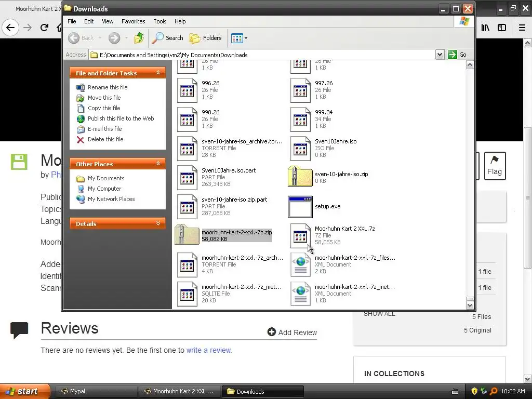Open the View menu
The width and height of the screenshot is (532, 399).
click(x=108, y=21)
